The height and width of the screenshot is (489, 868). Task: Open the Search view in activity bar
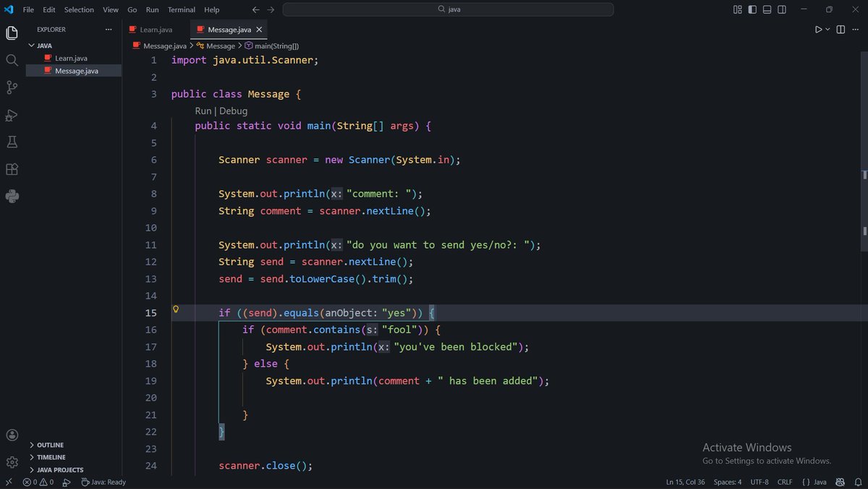click(12, 60)
